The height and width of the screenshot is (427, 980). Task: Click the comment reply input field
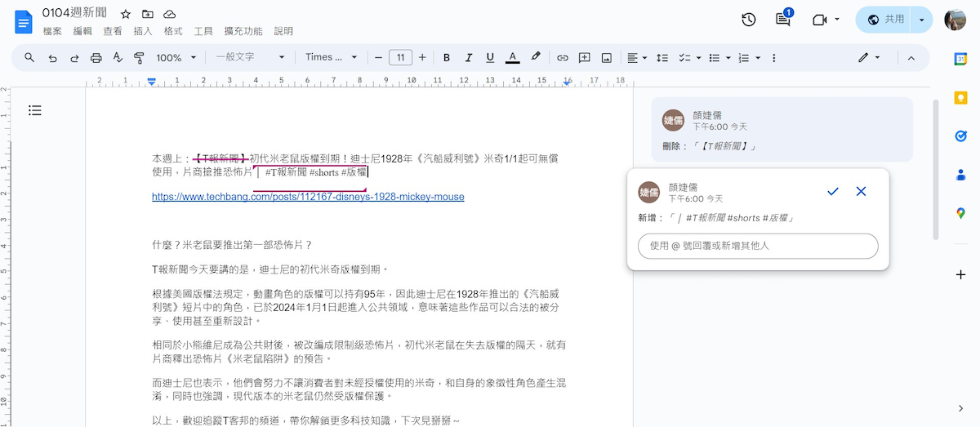click(758, 246)
